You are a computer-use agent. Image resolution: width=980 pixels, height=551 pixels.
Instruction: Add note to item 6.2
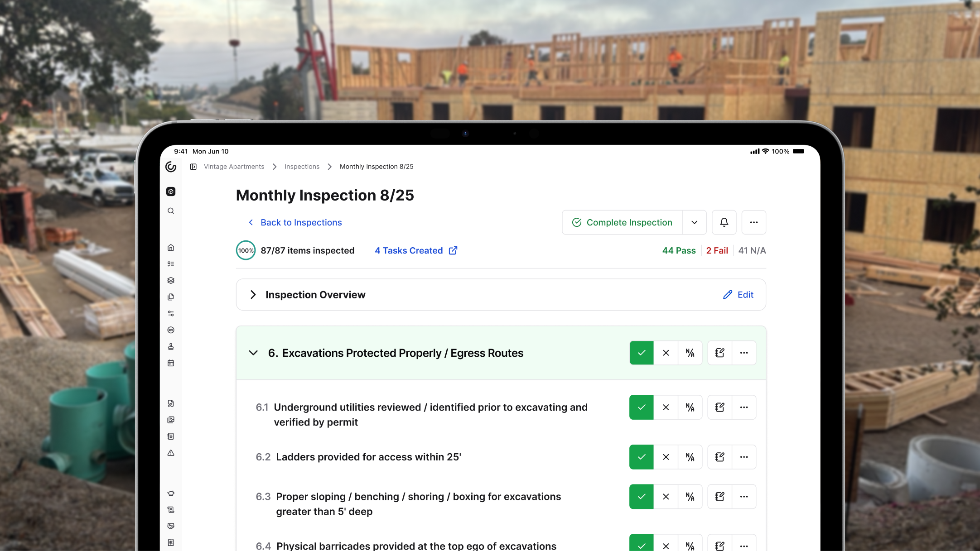click(719, 457)
